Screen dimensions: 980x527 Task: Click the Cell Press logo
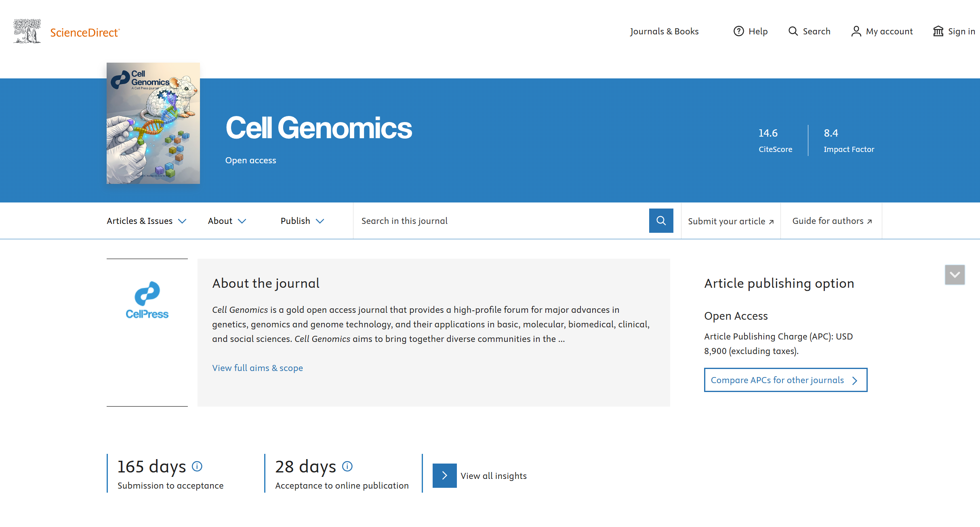pos(147,300)
